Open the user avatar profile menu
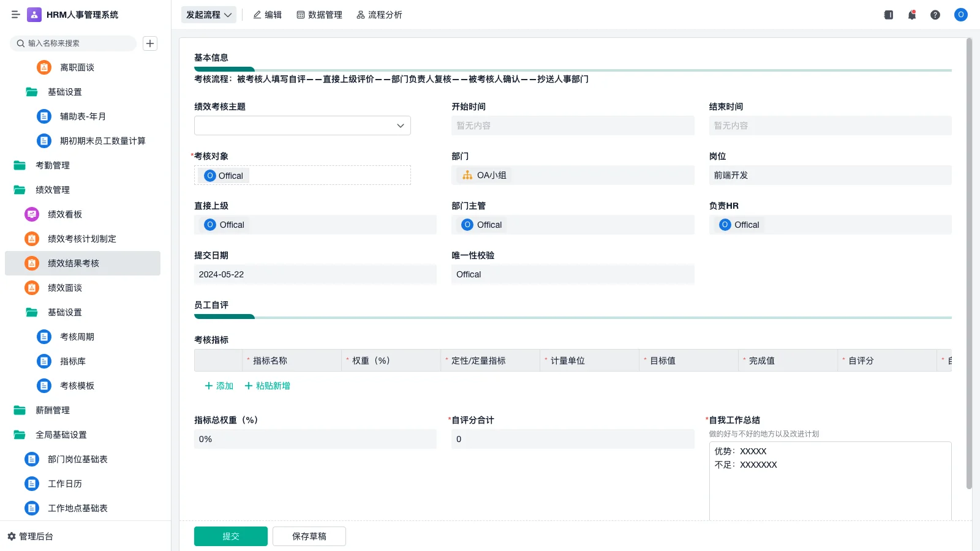 [960, 15]
